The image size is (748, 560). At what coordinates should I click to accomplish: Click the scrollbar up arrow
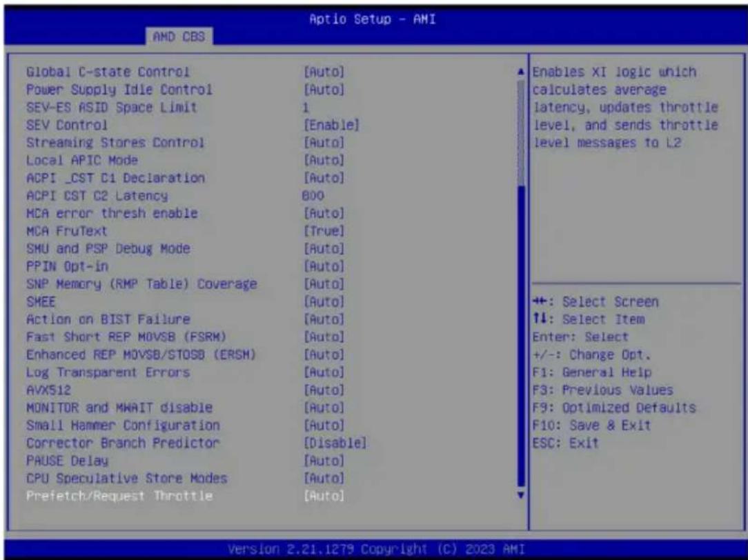[x=521, y=72]
